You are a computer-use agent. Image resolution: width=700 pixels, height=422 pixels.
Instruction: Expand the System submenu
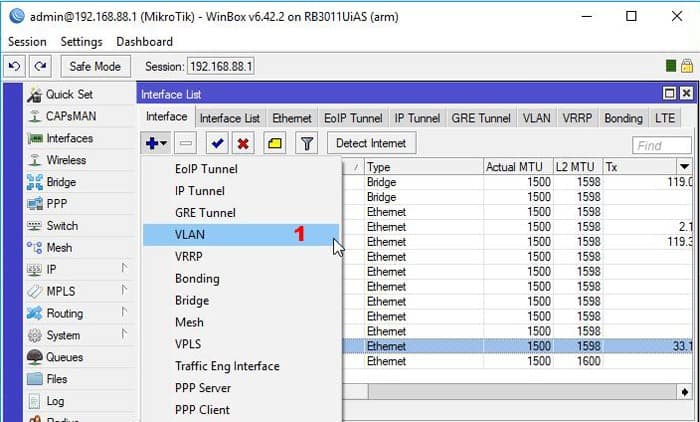125,334
